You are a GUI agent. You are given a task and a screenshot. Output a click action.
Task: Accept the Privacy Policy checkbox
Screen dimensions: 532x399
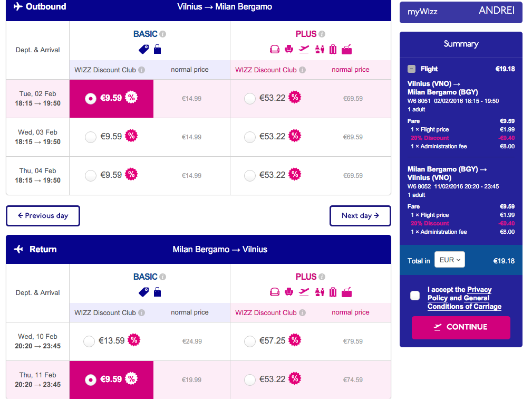tap(415, 296)
